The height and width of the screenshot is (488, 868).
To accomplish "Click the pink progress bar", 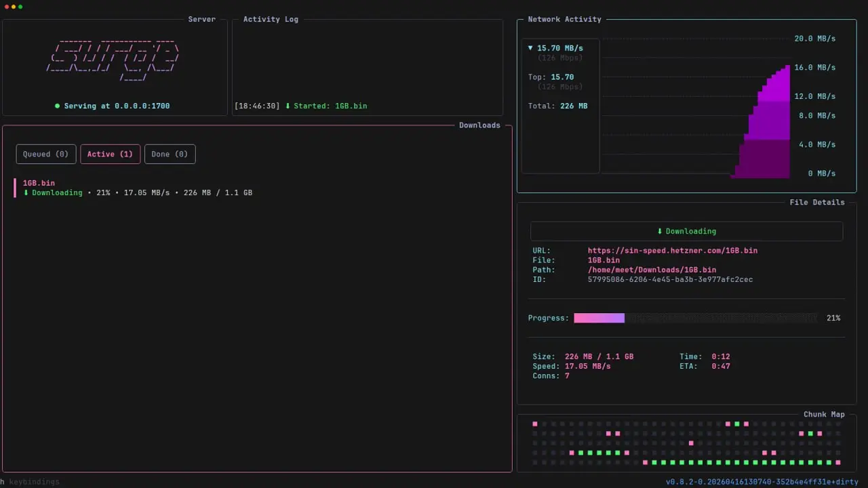I will (x=599, y=318).
